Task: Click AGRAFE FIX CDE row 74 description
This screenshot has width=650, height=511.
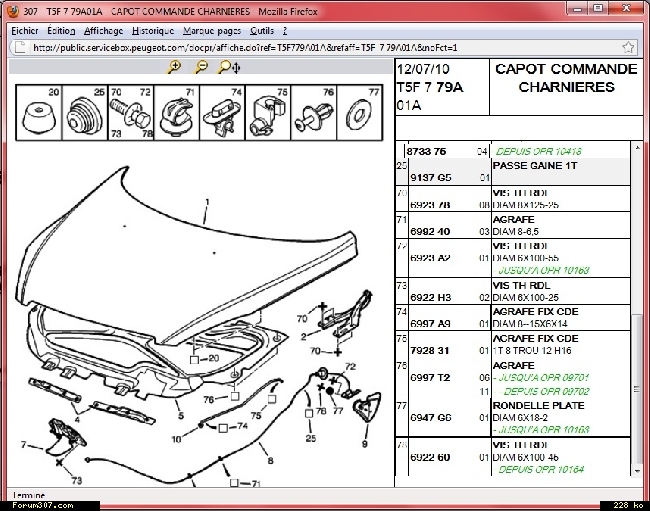Action: point(535,312)
